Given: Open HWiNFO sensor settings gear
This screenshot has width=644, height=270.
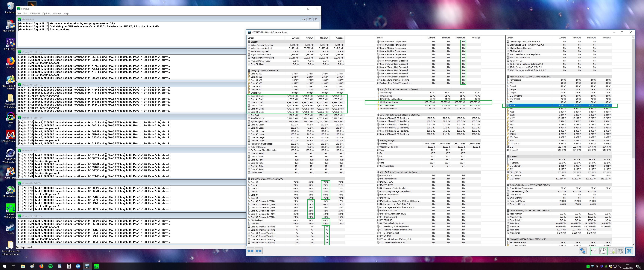Looking at the screenshot, I should pyautogui.click(x=620, y=251).
